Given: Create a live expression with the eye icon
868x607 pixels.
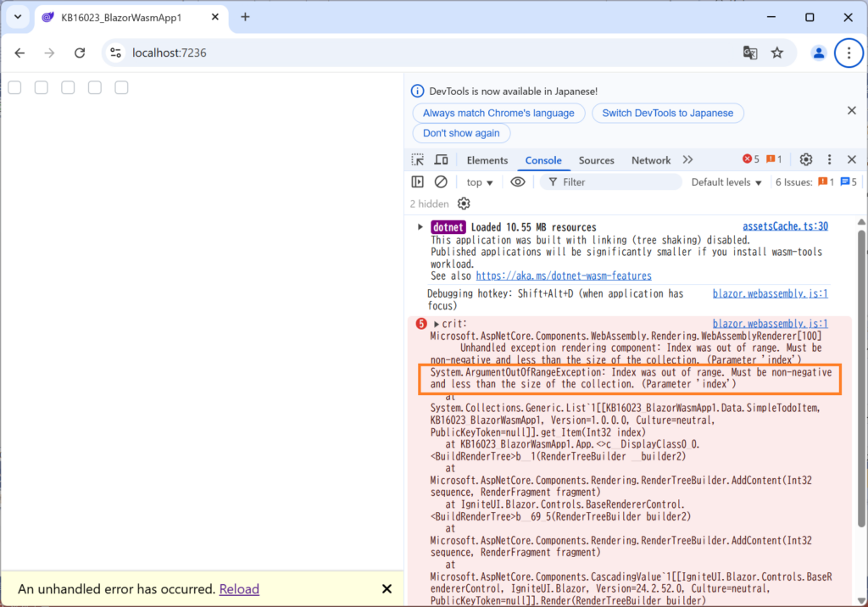Looking at the screenshot, I should coord(518,181).
